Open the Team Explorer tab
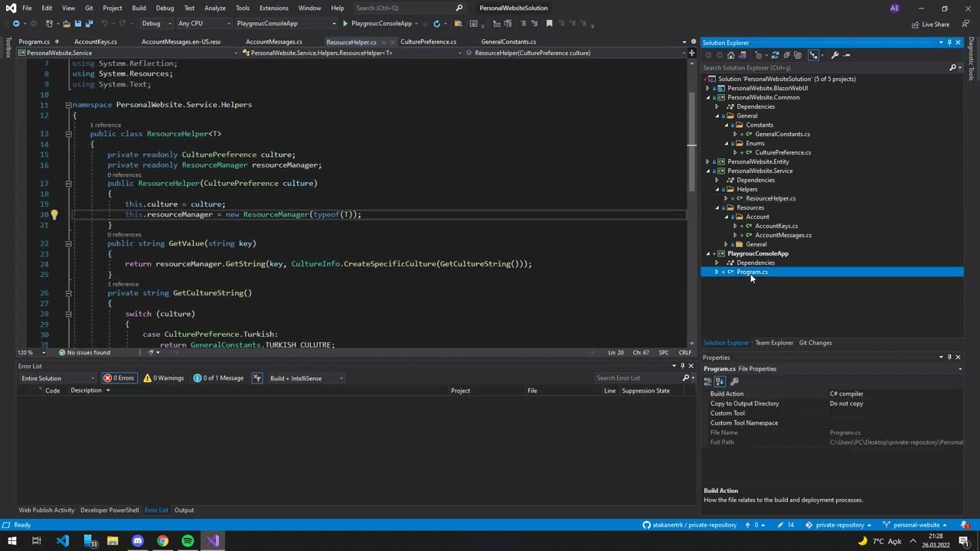 point(774,343)
